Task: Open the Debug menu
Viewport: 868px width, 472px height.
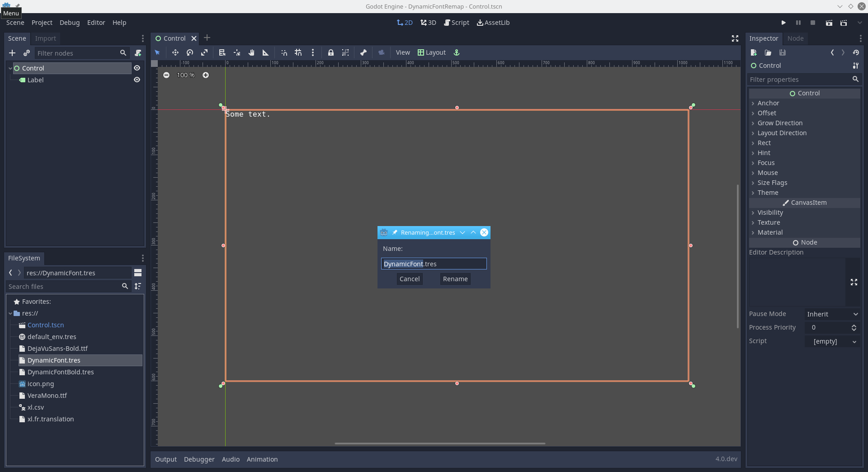Action: pos(69,23)
